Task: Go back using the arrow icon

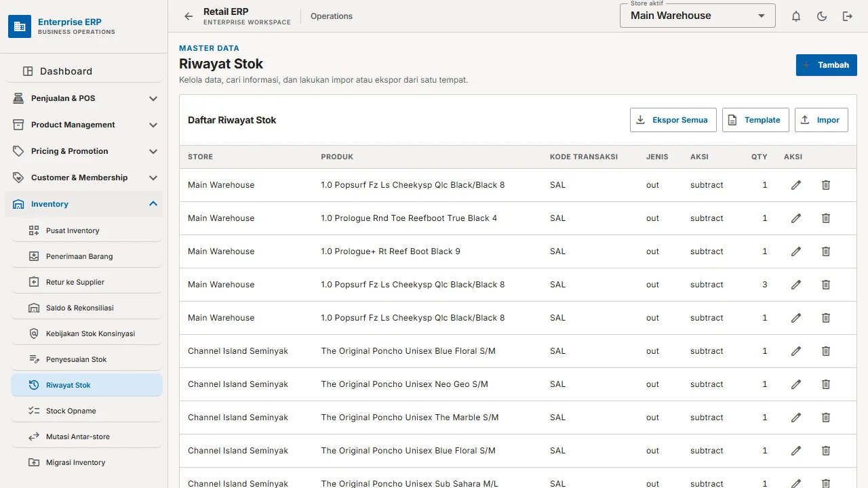Action: 189,16
